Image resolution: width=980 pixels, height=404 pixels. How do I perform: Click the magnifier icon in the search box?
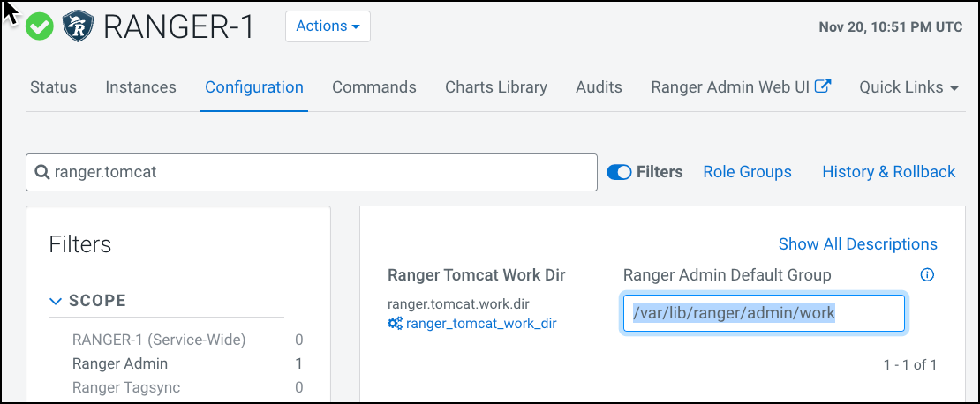pos(41,173)
